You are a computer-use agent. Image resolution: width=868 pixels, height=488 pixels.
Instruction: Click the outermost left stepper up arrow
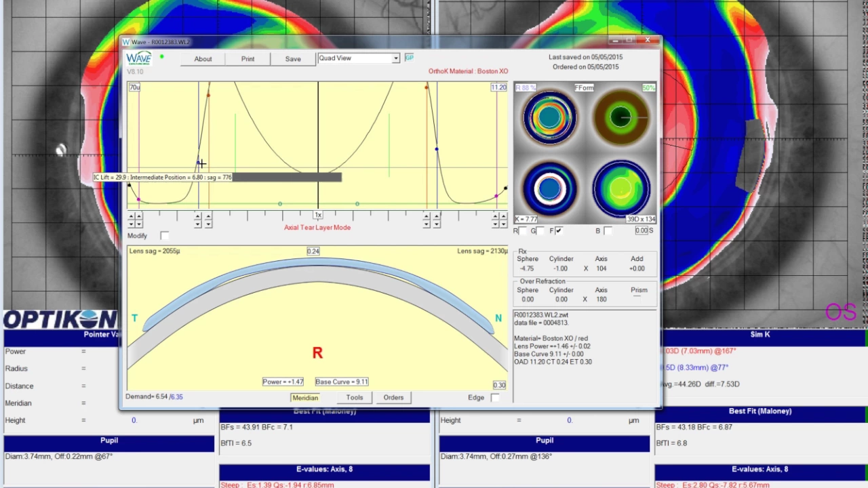(x=132, y=216)
